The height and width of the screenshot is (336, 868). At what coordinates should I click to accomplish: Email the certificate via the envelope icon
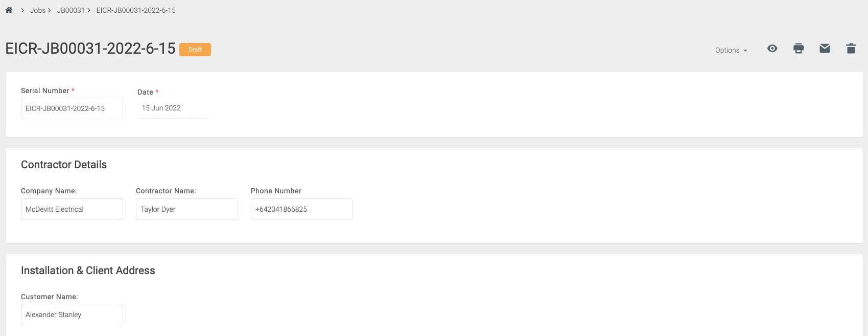click(825, 48)
